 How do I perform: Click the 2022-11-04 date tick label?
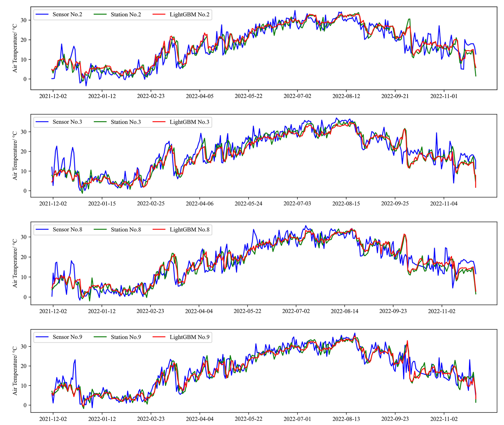coord(444,204)
